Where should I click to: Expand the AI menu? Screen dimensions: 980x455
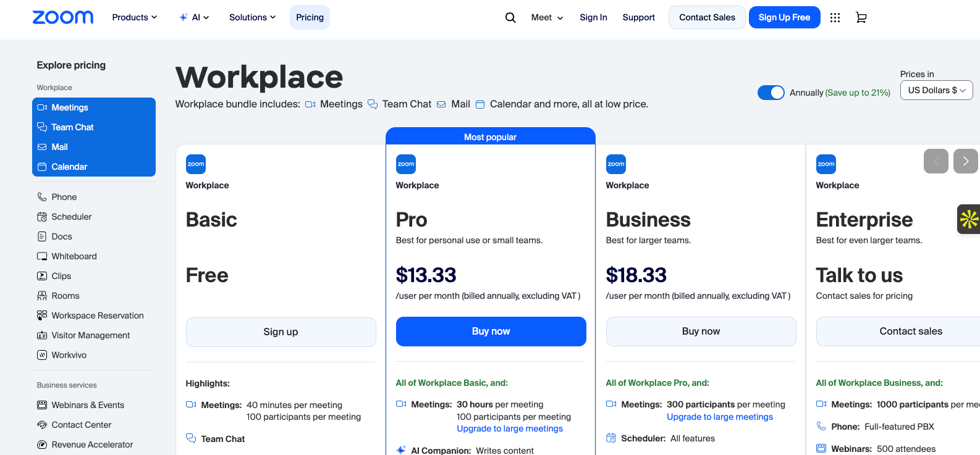[194, 17]
